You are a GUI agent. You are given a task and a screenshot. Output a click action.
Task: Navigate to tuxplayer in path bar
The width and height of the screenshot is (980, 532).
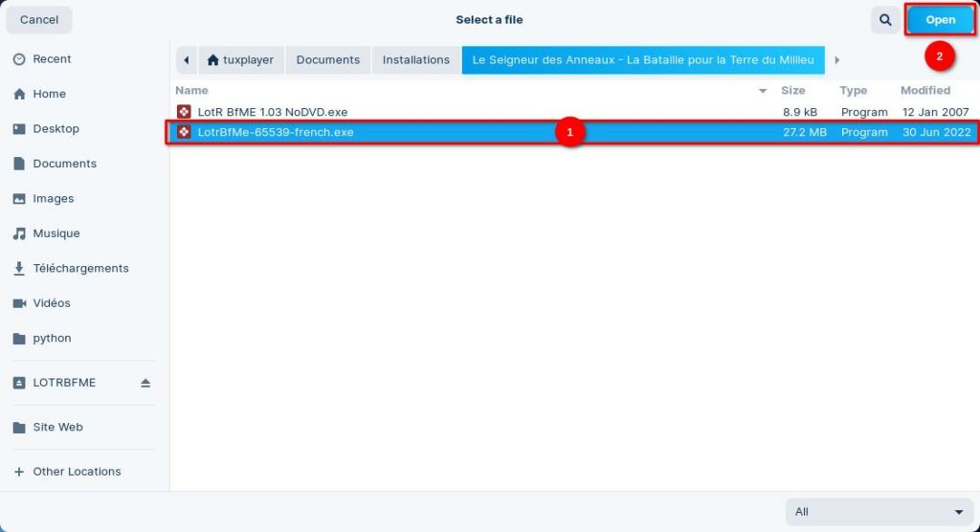[240, 60]
